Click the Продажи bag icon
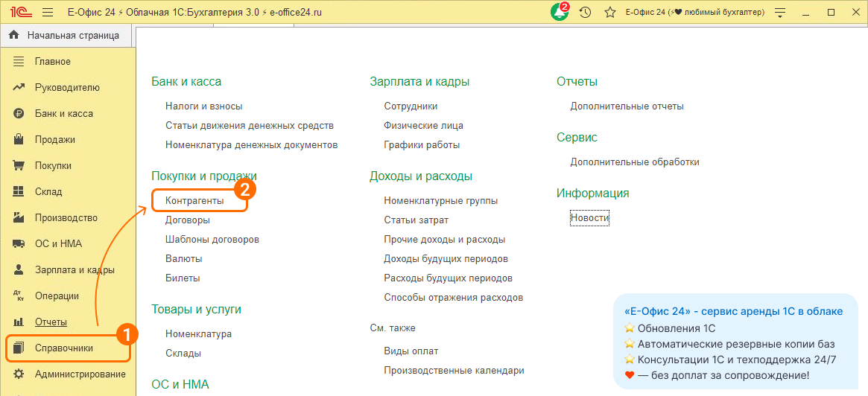 19,139
